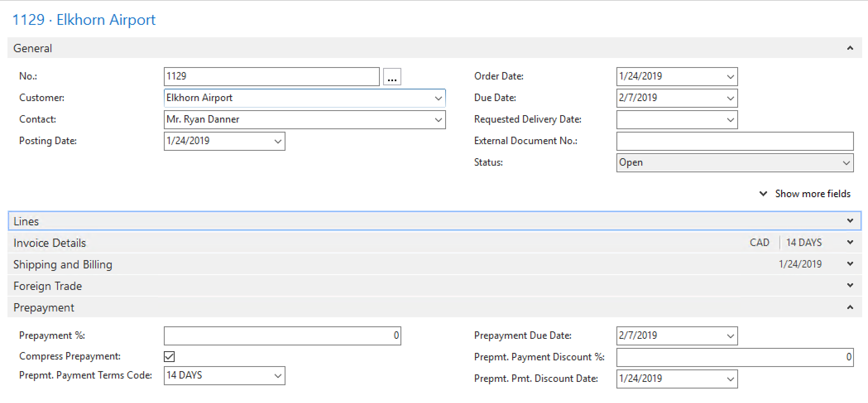
Task: Uncheck the Compress Prepayment checkbox
Action: [x=169, y=357]
